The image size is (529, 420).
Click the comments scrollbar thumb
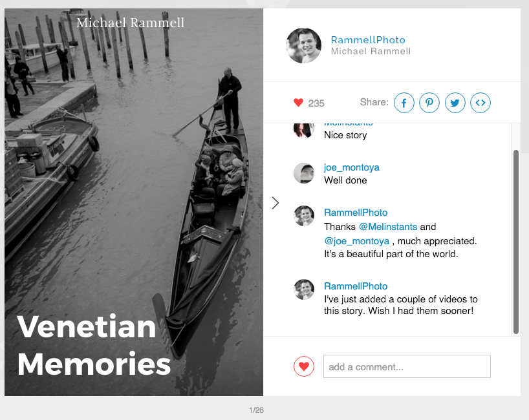point(515,242)
